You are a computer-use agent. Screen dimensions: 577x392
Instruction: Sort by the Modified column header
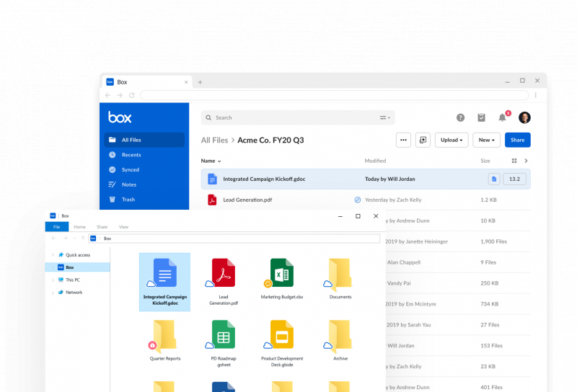tap(375, 161)
